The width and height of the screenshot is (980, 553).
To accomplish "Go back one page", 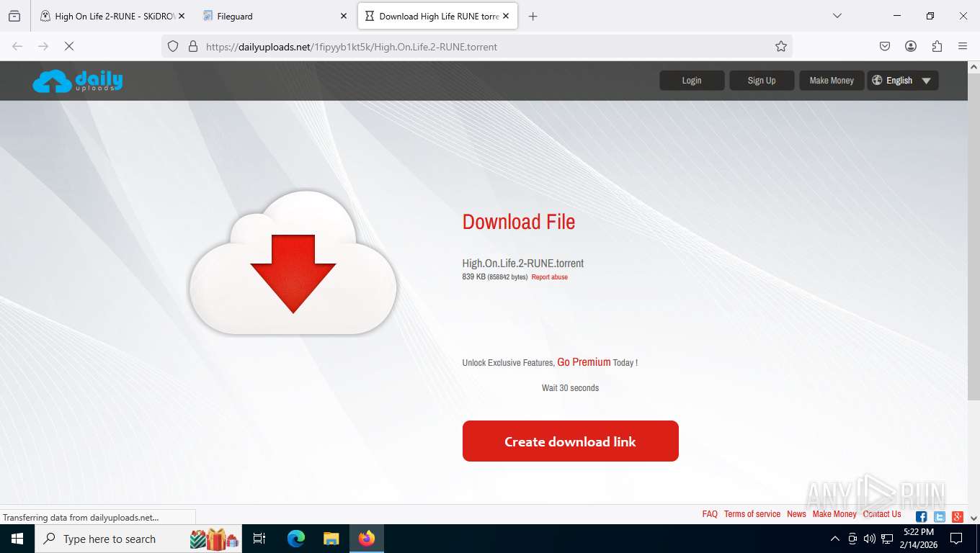I will (x=17, y=46).
